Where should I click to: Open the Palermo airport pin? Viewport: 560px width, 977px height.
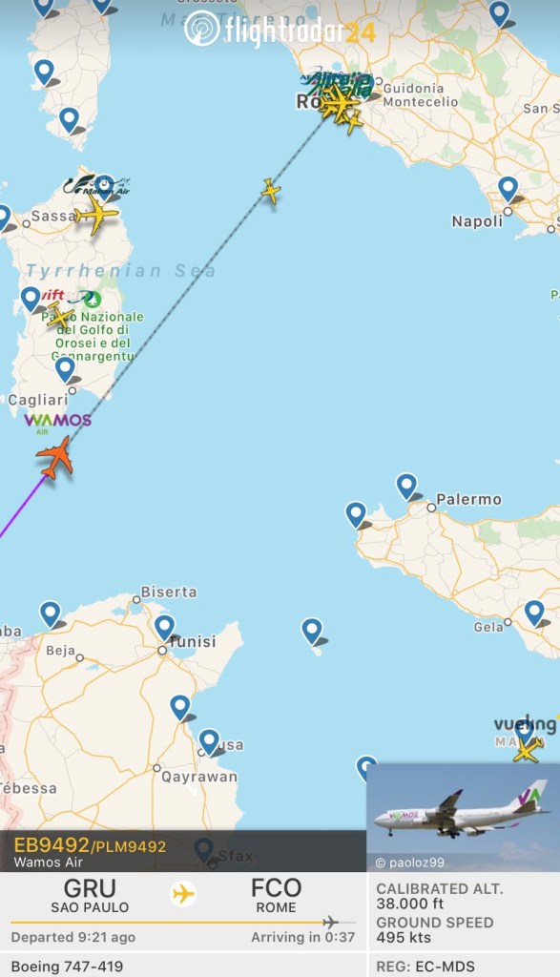coord(406,487)
